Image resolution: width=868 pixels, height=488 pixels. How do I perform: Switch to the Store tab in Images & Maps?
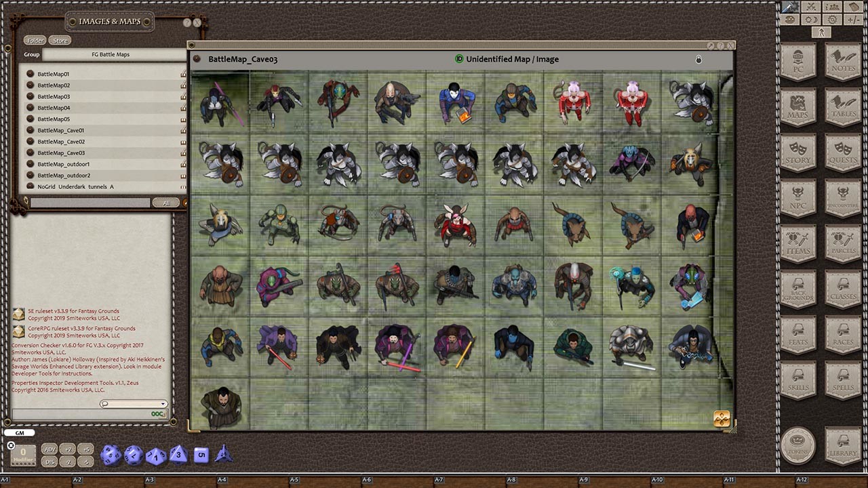[x=60, y=40]
